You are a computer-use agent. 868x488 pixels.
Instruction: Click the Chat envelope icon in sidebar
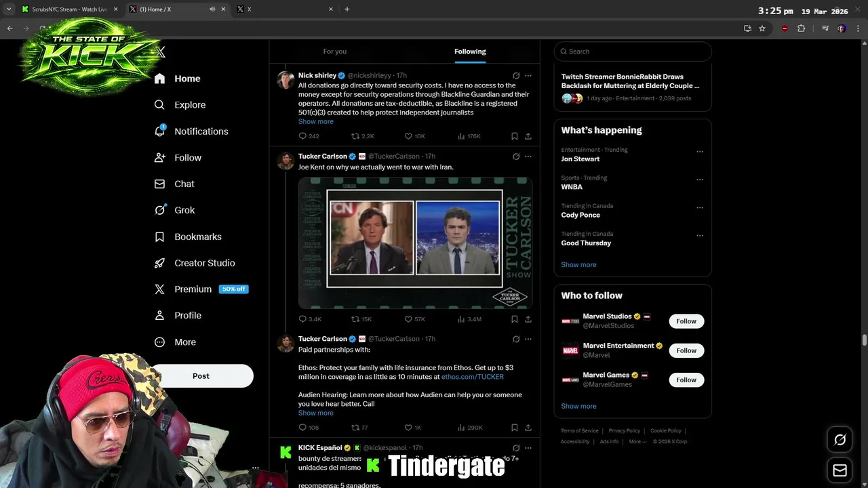pyautogui.click(x=159, y=184)
